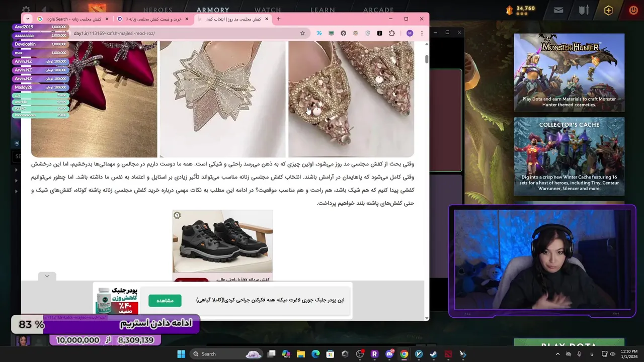Image resolution: width=644 pixels, height=362 pixels.
Task: Click the black square extension icon in Chrome toolbar
Action: (x=379, y=33)
